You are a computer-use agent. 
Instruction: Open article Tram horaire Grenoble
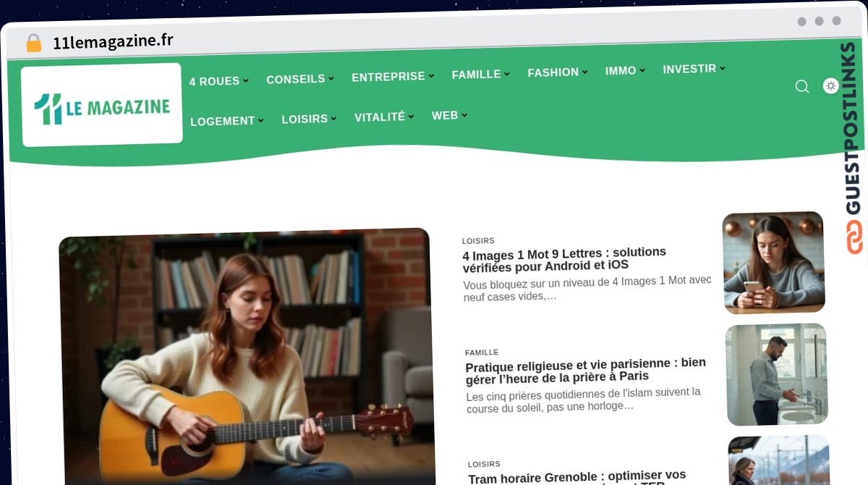tap(576, 478)
